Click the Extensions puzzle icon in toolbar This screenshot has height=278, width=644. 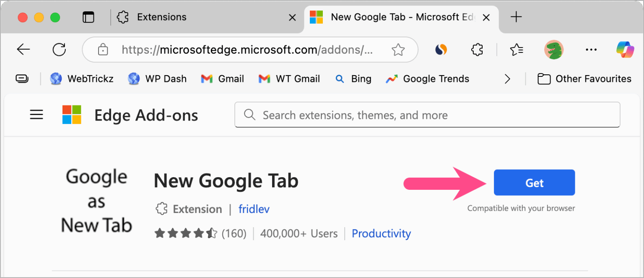476,50
